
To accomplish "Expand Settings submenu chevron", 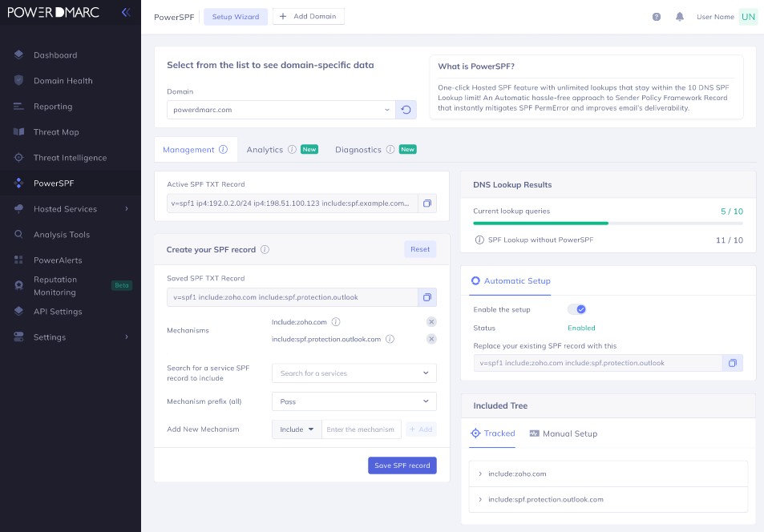I will (127, 337).
